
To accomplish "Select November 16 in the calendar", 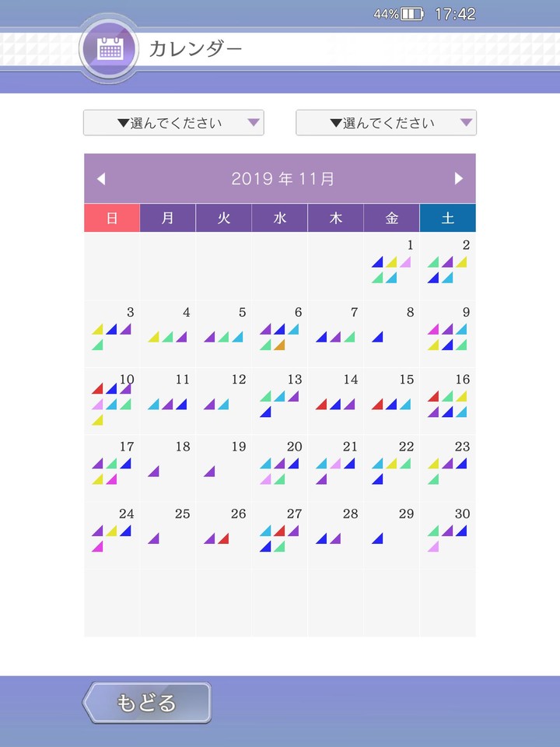I will [448, 401].
